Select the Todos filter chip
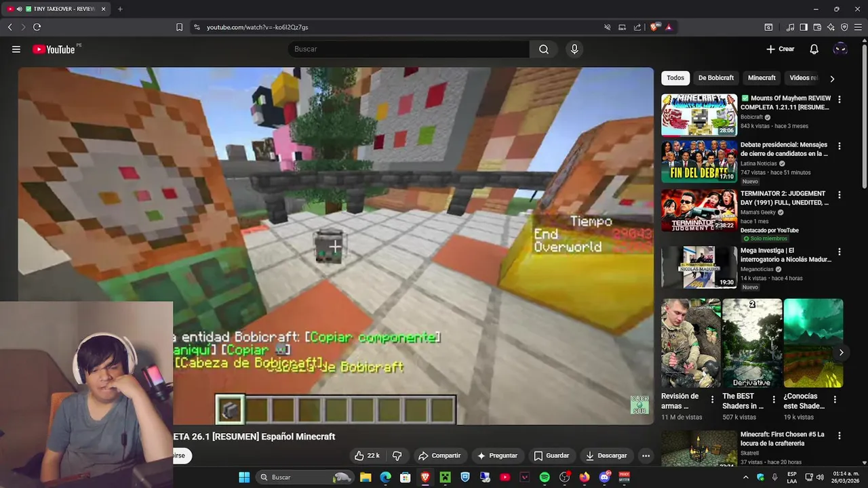Screen dimensions: 868x488 pyautogui.click(x=675, y=78)
